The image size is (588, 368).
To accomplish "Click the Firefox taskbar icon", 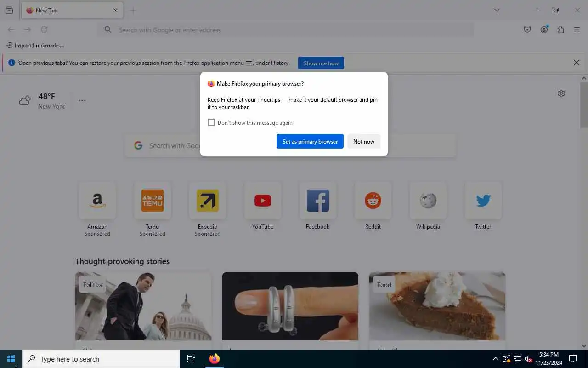I will tap(215, 359).
